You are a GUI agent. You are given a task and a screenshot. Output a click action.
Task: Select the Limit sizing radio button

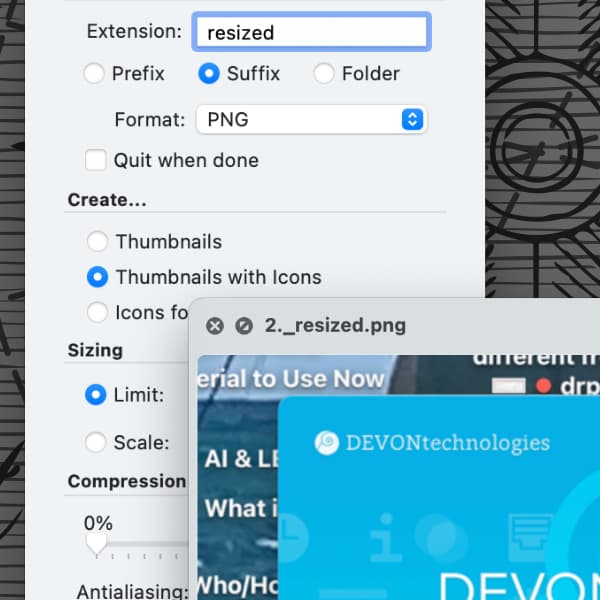point(96,395)
